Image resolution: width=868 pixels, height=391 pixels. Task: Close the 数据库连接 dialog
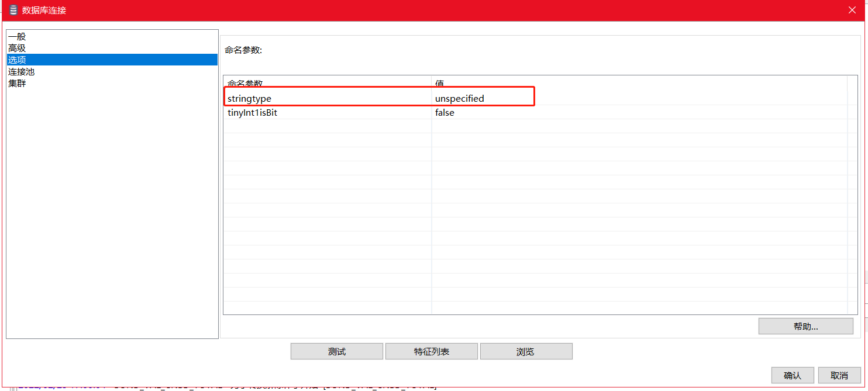click(x=852, y=10)
